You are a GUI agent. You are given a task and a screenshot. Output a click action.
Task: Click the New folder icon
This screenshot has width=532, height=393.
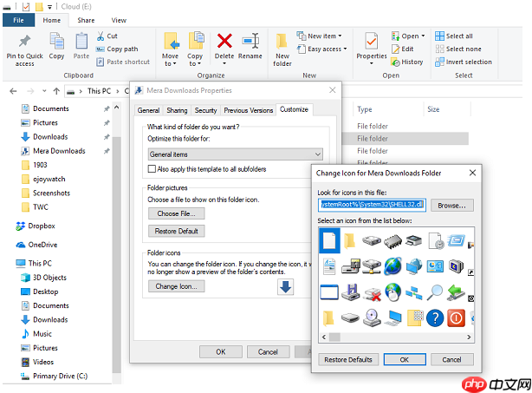click(x=282, y=41)
